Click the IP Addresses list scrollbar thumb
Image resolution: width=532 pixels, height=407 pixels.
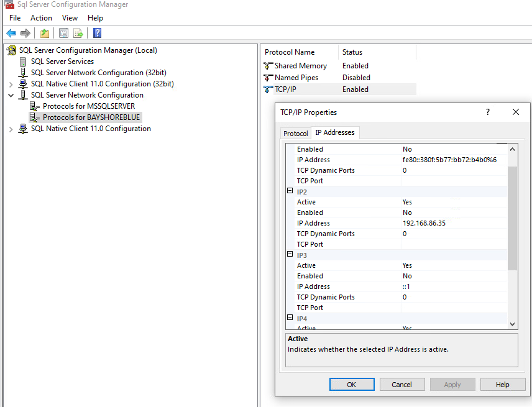[512, 218]
